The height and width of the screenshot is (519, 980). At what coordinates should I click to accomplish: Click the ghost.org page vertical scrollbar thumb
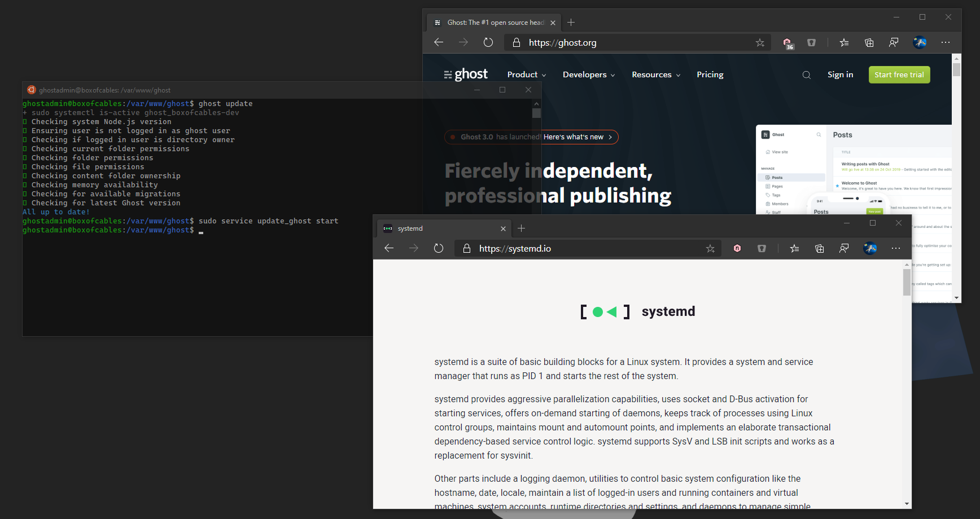coord(956,69)
